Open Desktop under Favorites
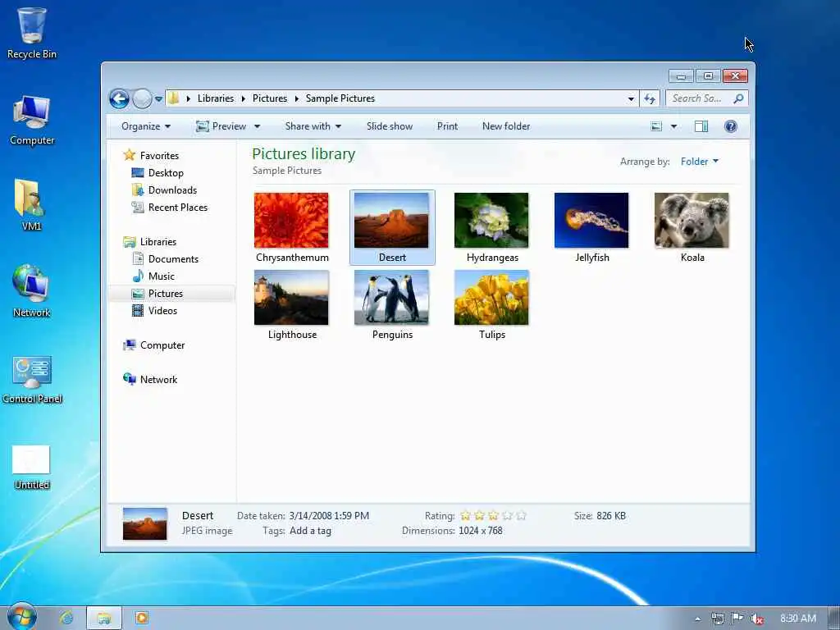 158,173
